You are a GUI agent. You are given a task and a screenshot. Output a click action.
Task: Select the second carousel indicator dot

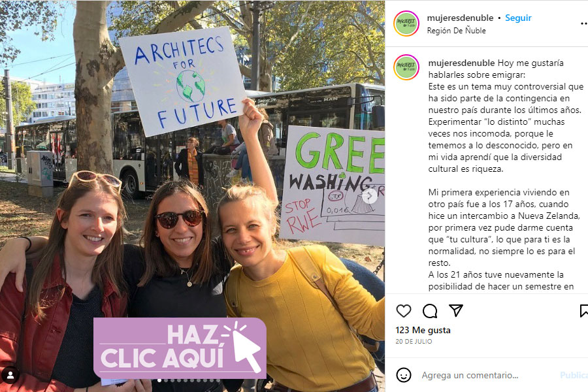166,380
